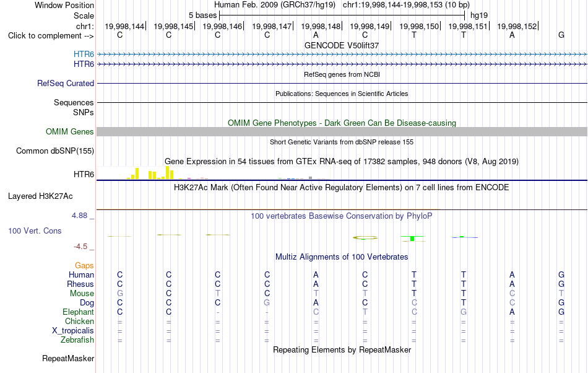Open the Layered H3K27Ac track label
Image resolution: width=588 pixels, height=373 pixels.
[40, 196]
